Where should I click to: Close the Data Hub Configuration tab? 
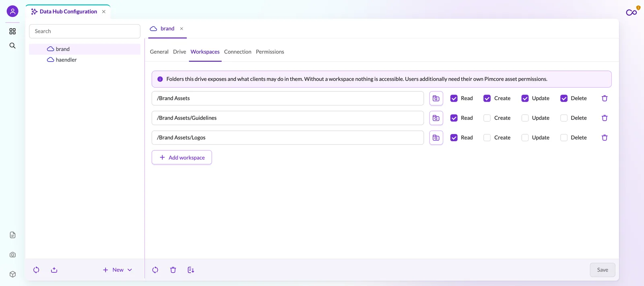point(104,12)
